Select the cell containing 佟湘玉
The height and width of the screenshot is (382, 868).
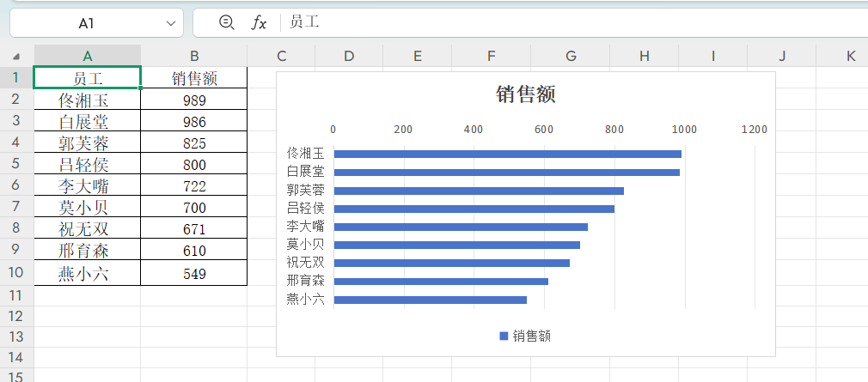point(87,100)
